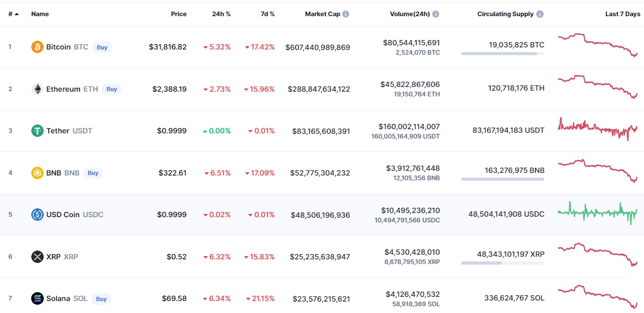644x313 pixels.
Task: Click Bitcoin market cap $607,440,989,869
Action: tap(318, 47)
